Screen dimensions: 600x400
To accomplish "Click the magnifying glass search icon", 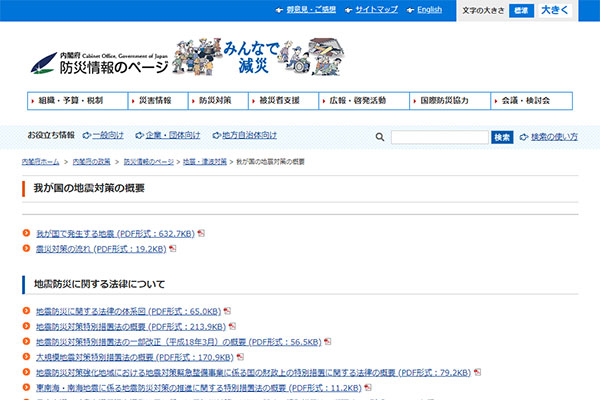I will click(380, 137).
